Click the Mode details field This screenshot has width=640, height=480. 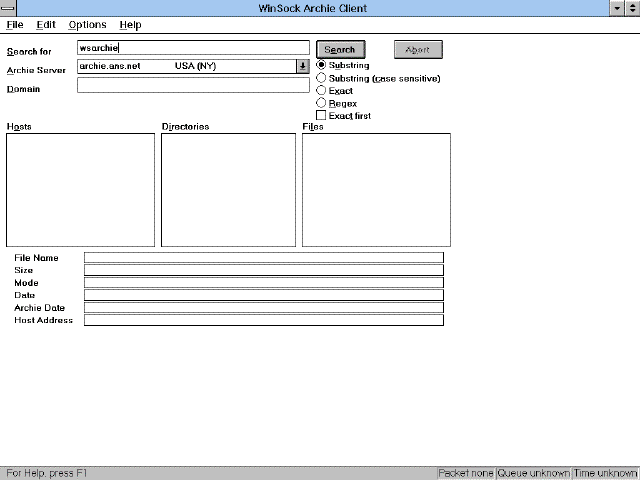[x=264, y=282]
